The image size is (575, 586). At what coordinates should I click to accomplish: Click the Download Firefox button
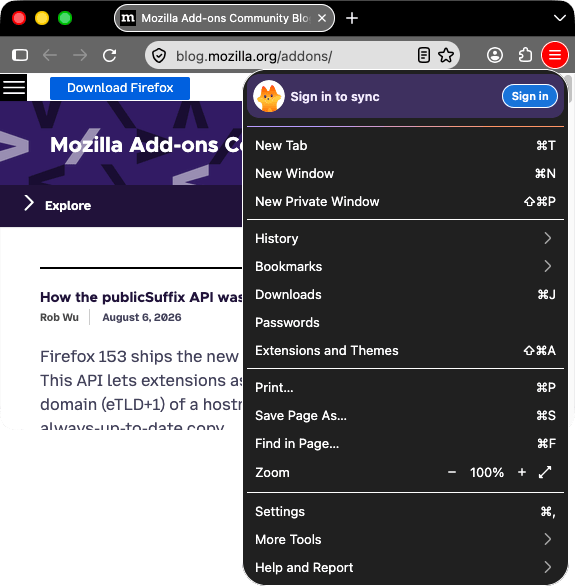coord(120,88)
